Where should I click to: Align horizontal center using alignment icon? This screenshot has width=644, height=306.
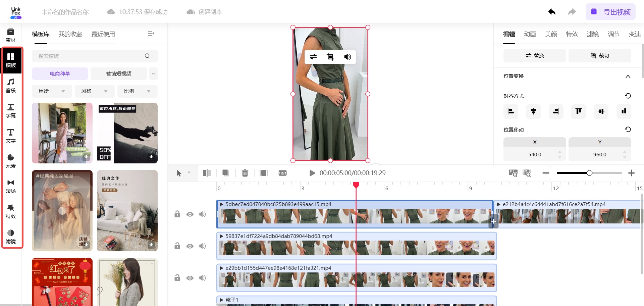pyautogui.click(x=533, y=111)
